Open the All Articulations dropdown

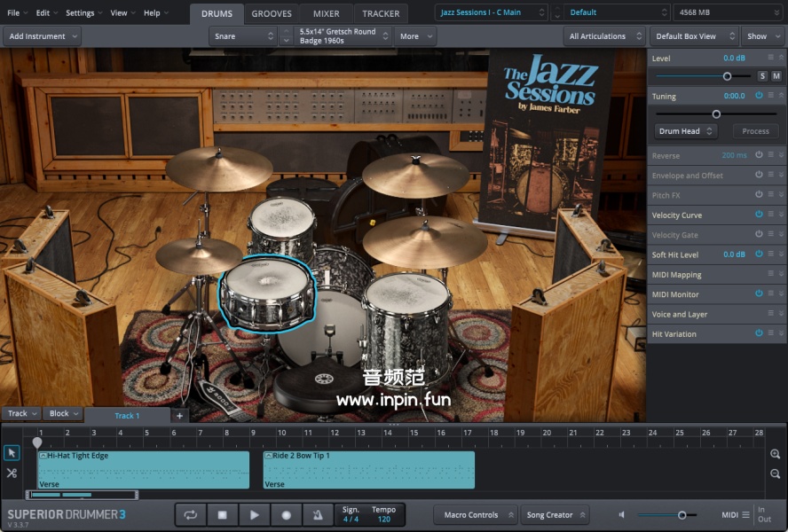tap(603, 36)
